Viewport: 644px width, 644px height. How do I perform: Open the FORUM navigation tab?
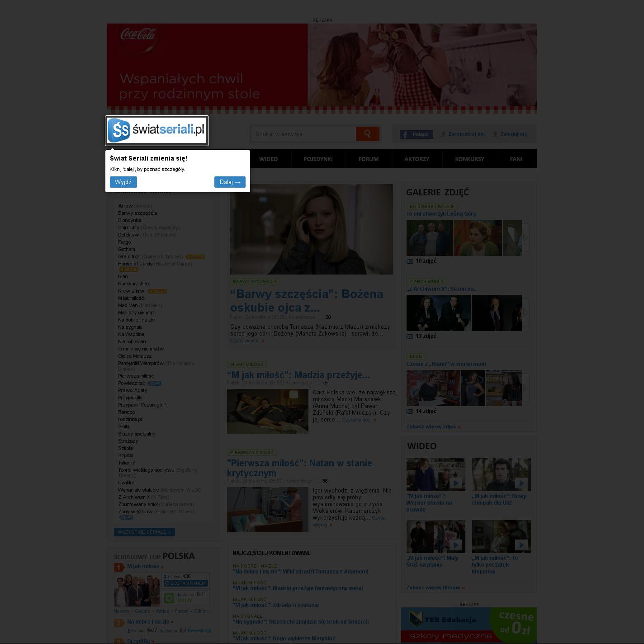pyautogui.click(x=368, y=159)
